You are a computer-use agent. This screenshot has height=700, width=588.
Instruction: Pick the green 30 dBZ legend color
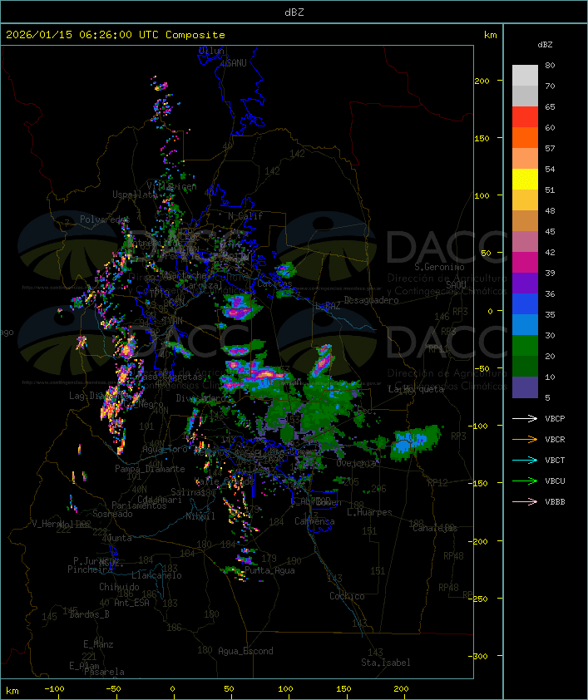(x=525, y=345)
